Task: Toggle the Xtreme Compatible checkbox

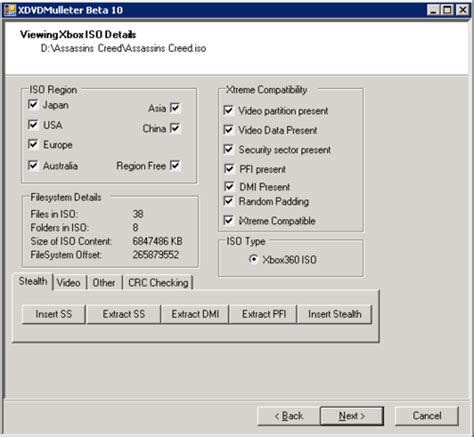Action: tap(229, 220)
